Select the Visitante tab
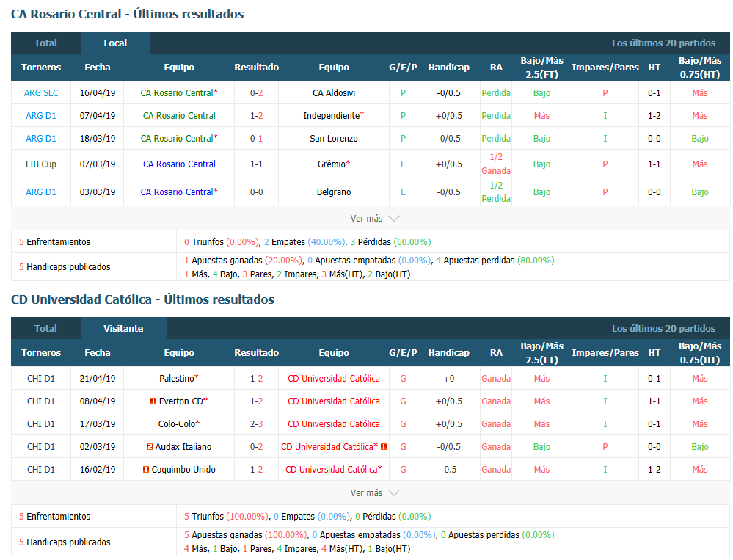Screen dimensions: 733x560 pyautogui.click(x=123, y=329)
